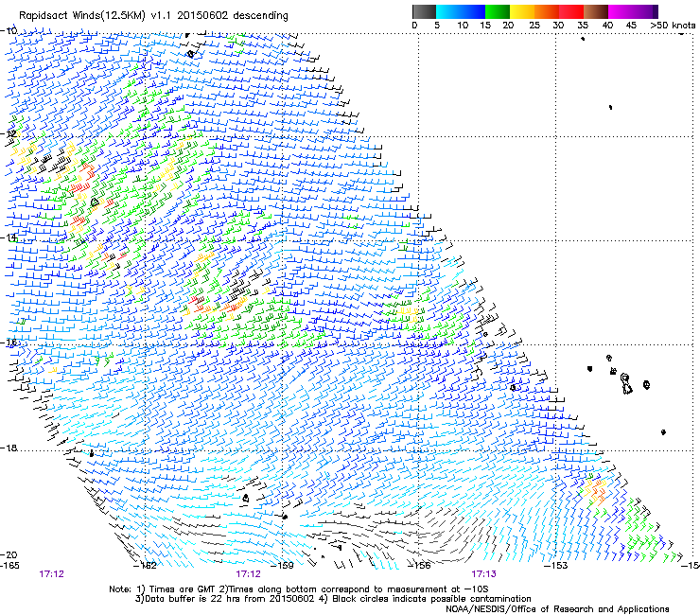Screen dimensions: 700x615
Task: Pick the green 15-20 knots legend swatch
Action: click(x=498, y=11)
